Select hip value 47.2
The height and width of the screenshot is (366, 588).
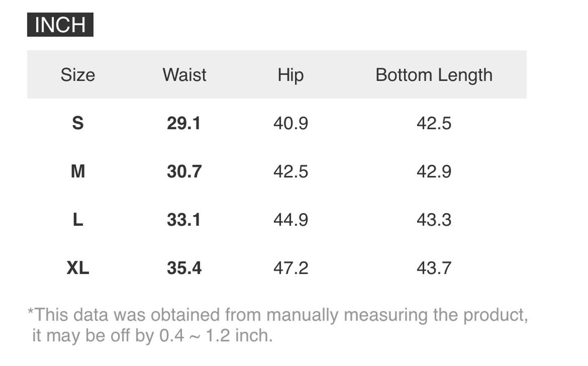(x=291, y=268)
